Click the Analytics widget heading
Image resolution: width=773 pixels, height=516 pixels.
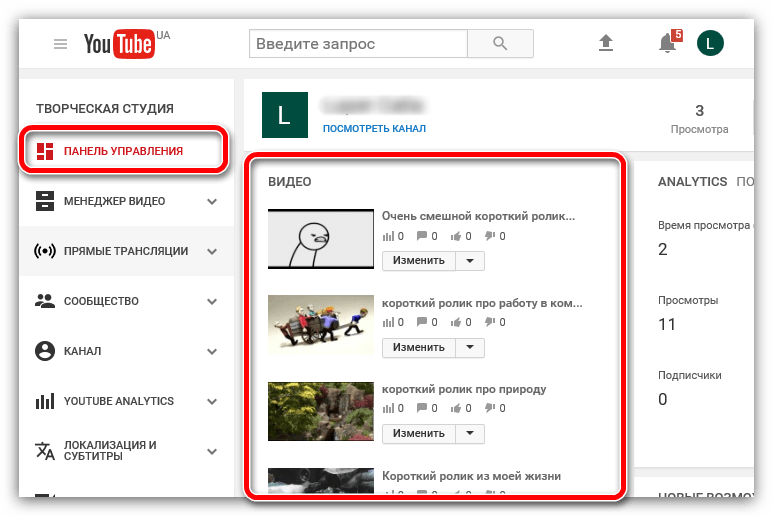coord(692,182)
